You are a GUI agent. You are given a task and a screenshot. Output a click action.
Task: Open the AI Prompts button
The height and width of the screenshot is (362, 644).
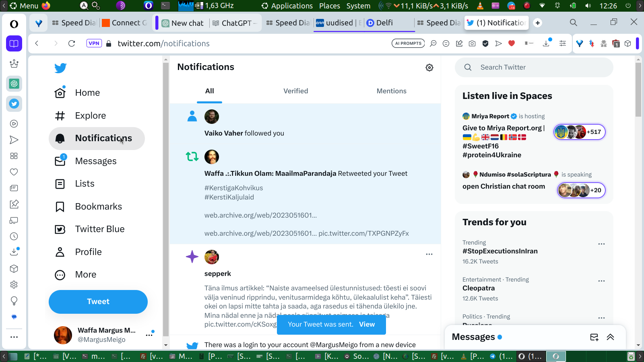[408, 43]
